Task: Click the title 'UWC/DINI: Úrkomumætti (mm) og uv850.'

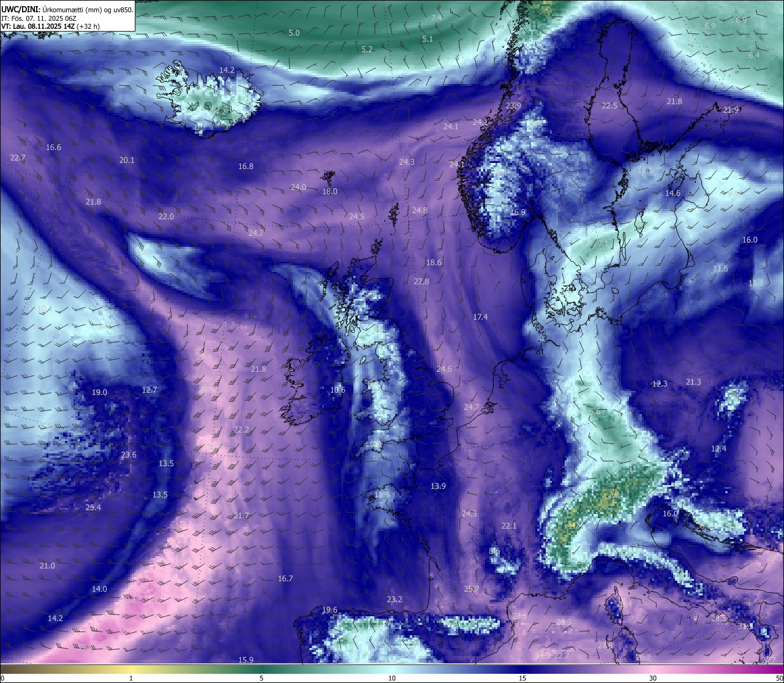Action: pos(67,10)
